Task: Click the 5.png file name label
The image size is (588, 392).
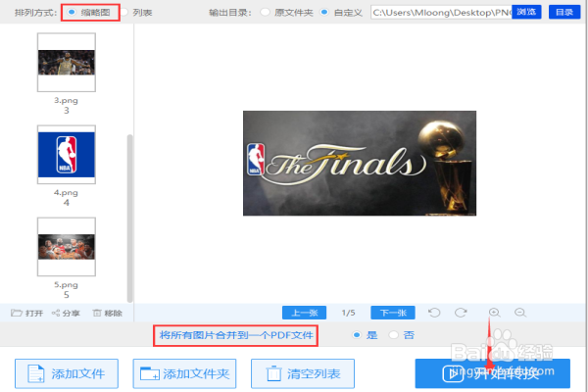Action: tap(66, 285)
